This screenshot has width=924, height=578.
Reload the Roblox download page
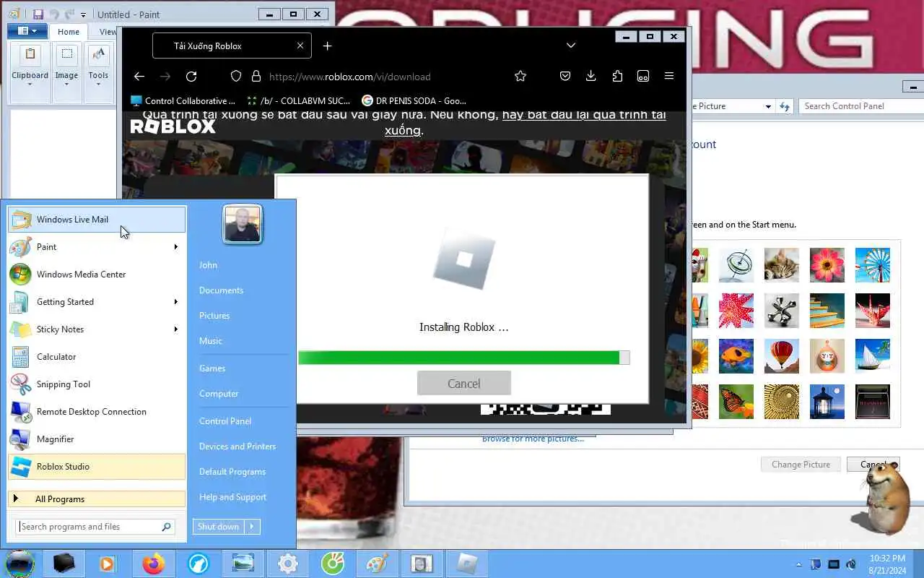point(191,77)
